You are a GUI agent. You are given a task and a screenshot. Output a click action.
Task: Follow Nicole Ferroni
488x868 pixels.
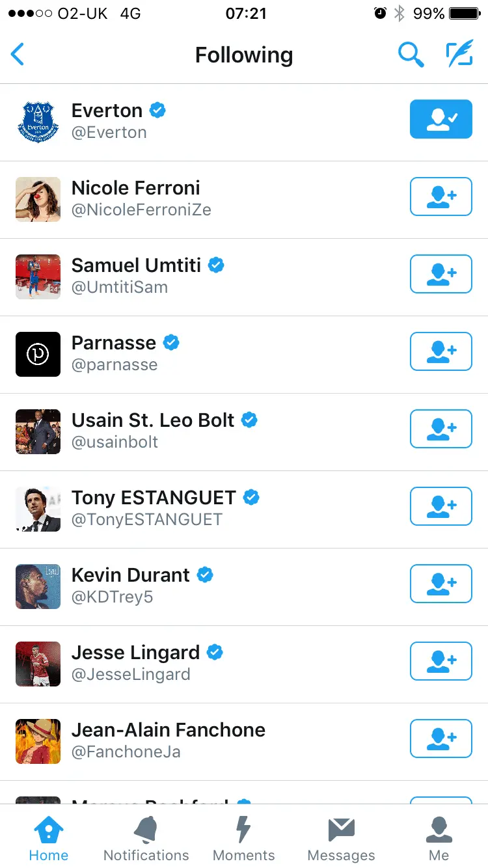click(441, 197)
